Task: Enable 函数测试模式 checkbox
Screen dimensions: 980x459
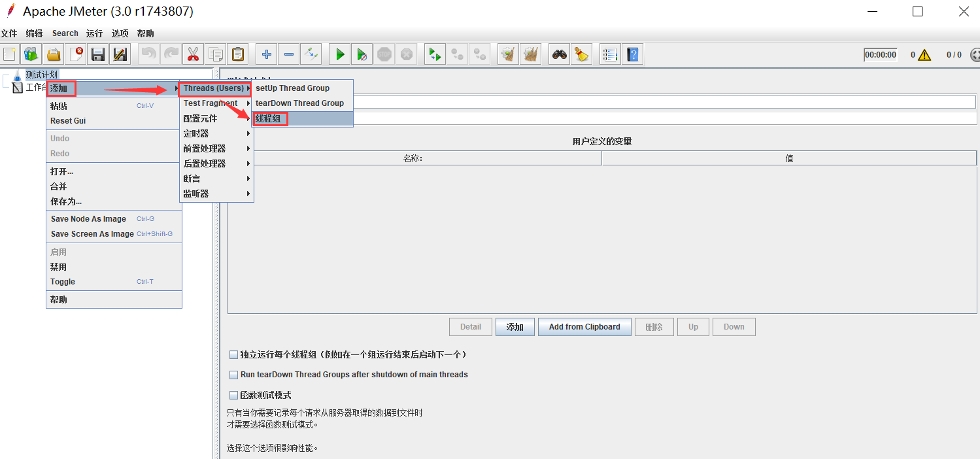Action: pos(233,395)
